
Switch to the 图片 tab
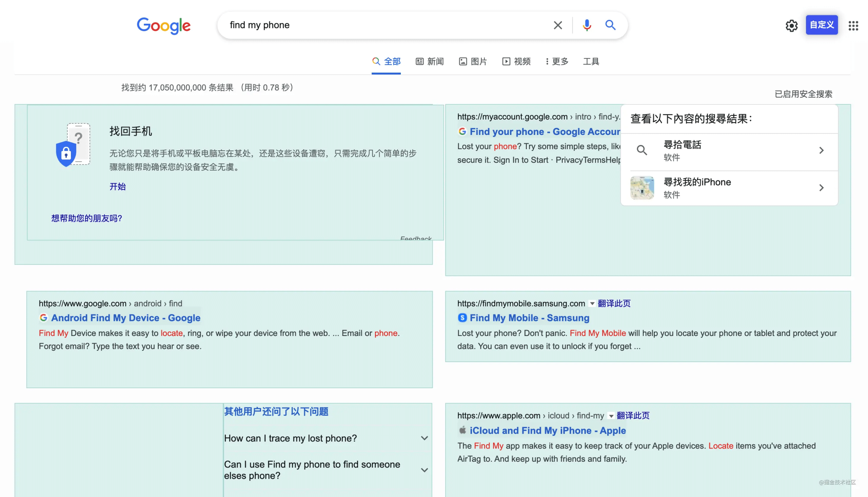[x=473, y=61]
